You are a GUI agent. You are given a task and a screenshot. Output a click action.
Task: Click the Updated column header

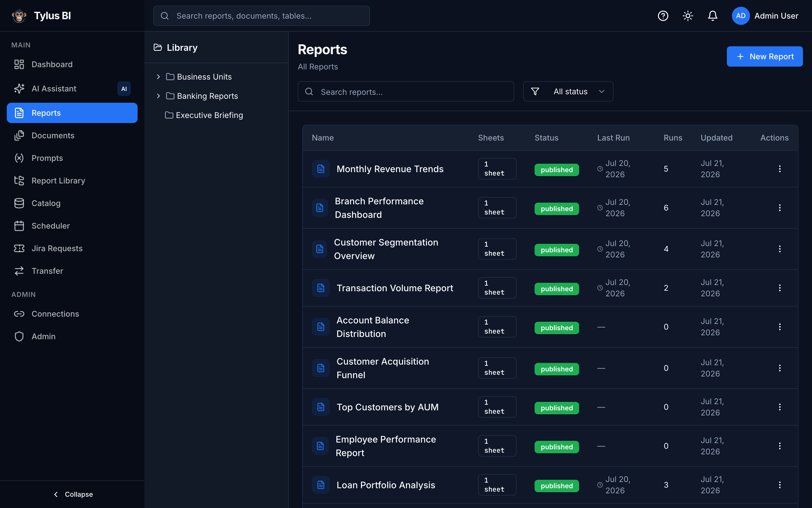tap(716, 138)
